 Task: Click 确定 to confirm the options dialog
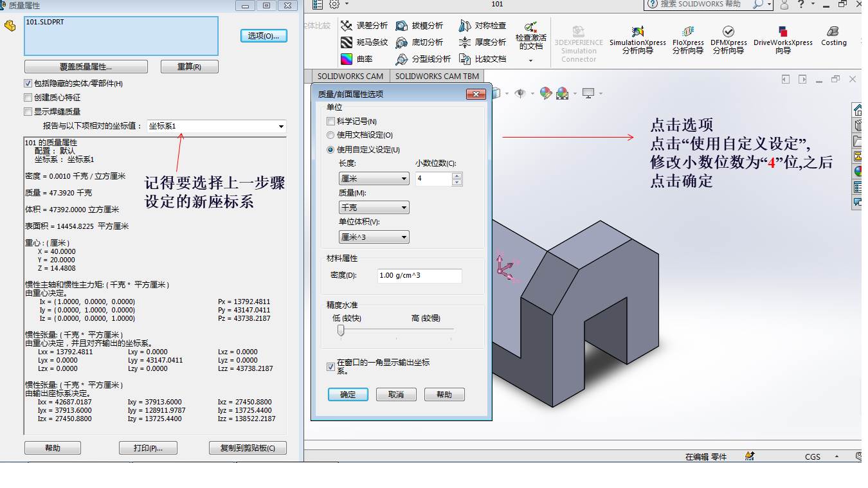[x=348, y=394]
